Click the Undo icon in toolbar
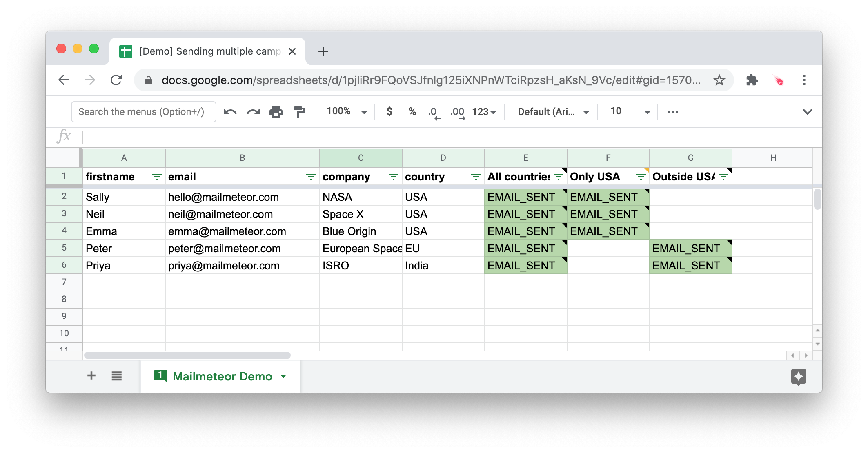The width and height of the screenshot is (868, 453). [x=230, y=112]
